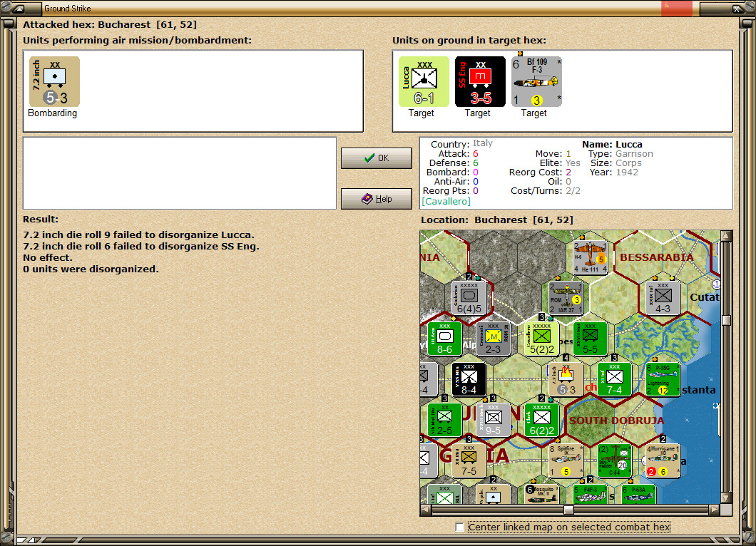The width and height of the screenshot is (756, 546).
Task: Click the Ground Strike window title
Action: tap(68, 8)
